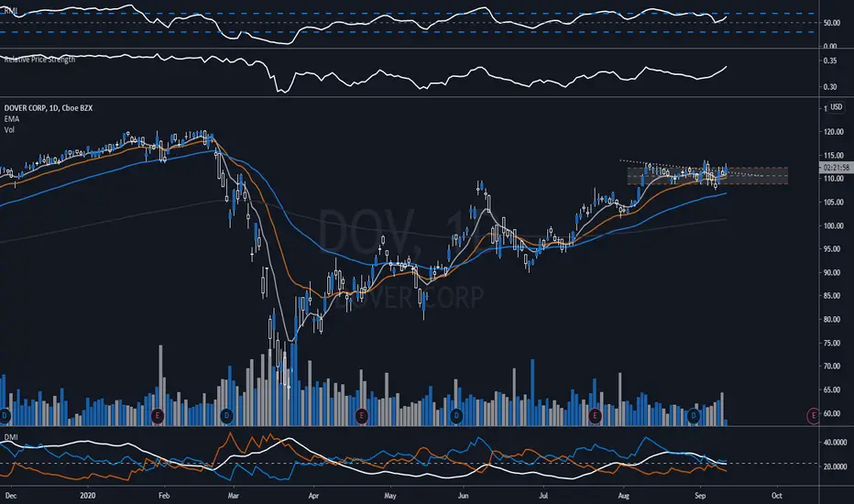Click the 70.00 price axis label
The height and width of the screenshot is (504, 854).
click(x=833, y=367)
